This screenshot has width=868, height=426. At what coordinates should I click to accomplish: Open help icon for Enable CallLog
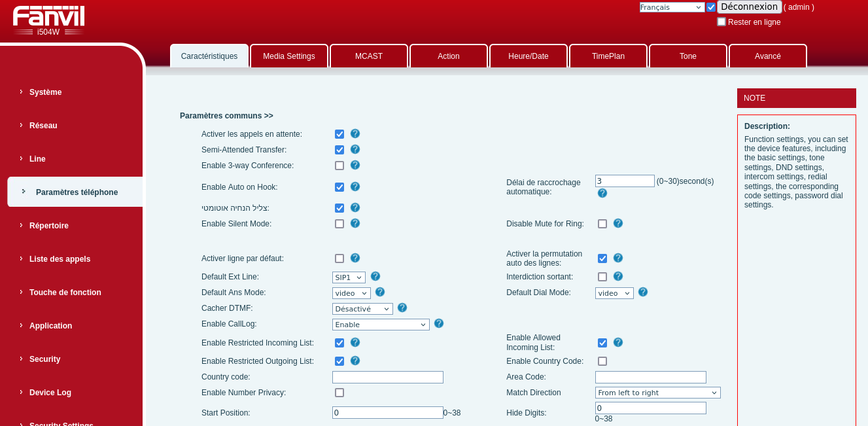tap(439, 323)
